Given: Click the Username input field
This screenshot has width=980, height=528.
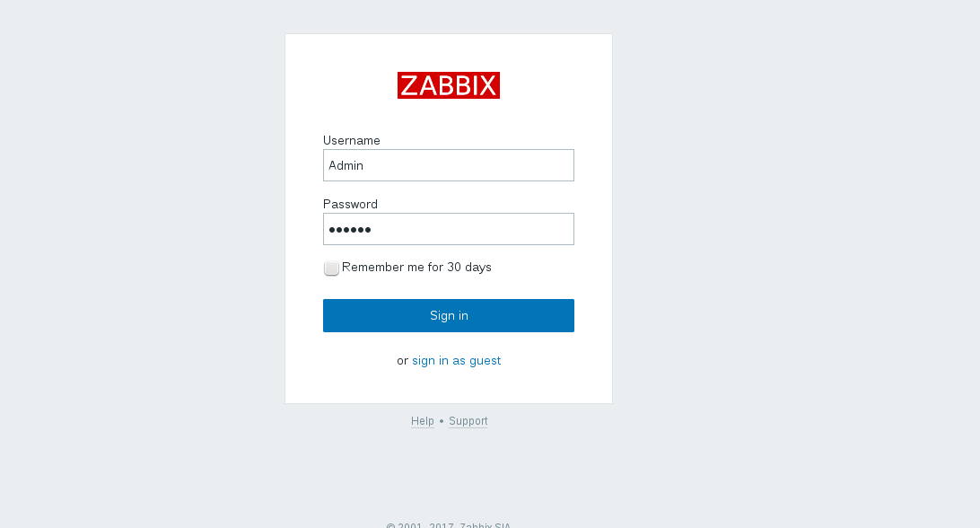Looking at the screenshot, I should pyautogui.click(x=449, y=165).
